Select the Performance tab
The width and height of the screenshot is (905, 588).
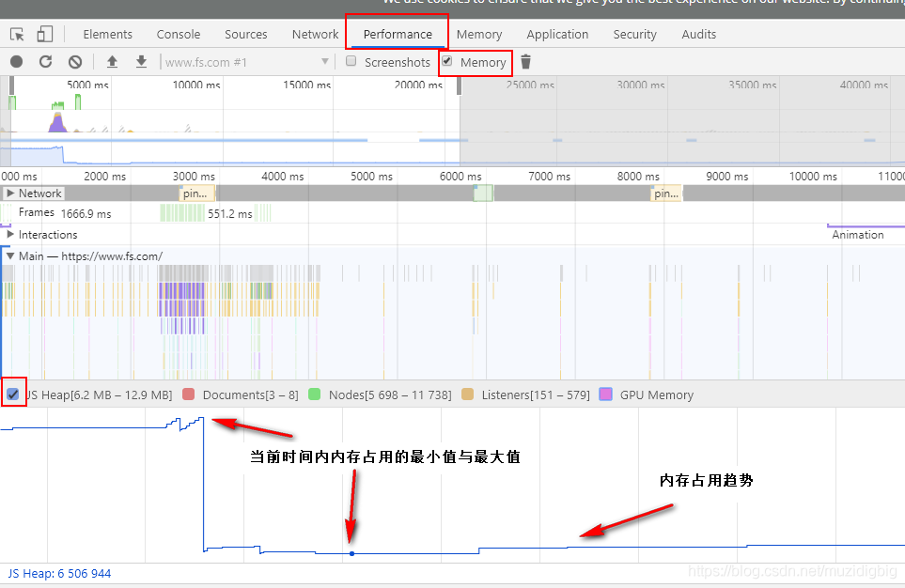(x=398, y=35)
